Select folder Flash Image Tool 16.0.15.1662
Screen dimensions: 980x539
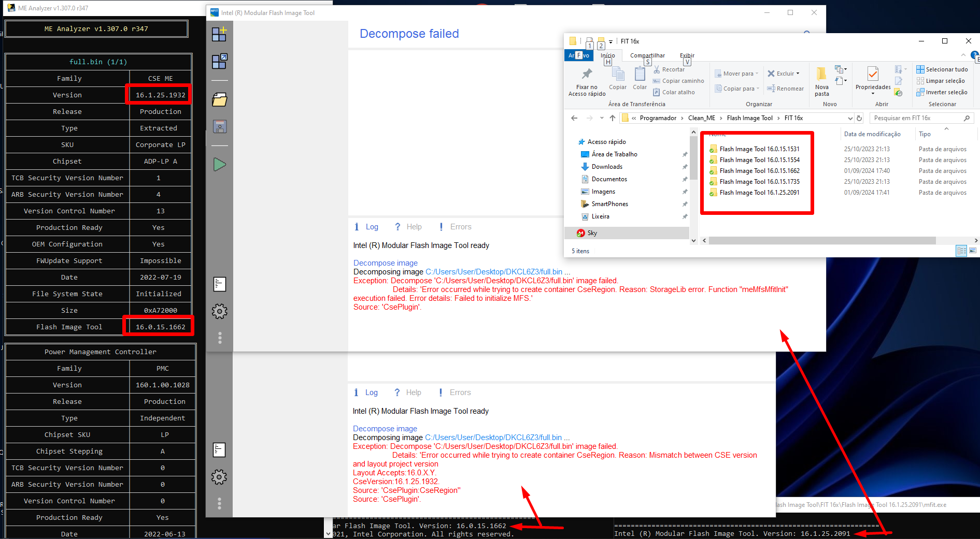coord(759,171)
